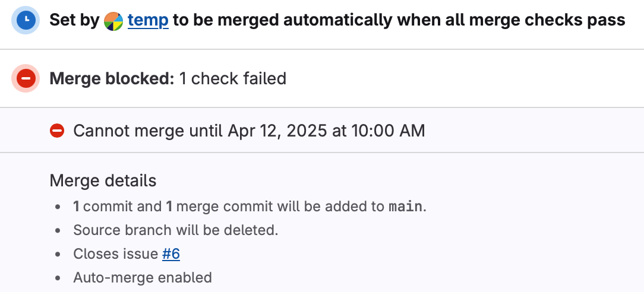The height and width of the screenshot is (292, 644).
Task: Click the 1 check failed text
Action: [233, 78]
